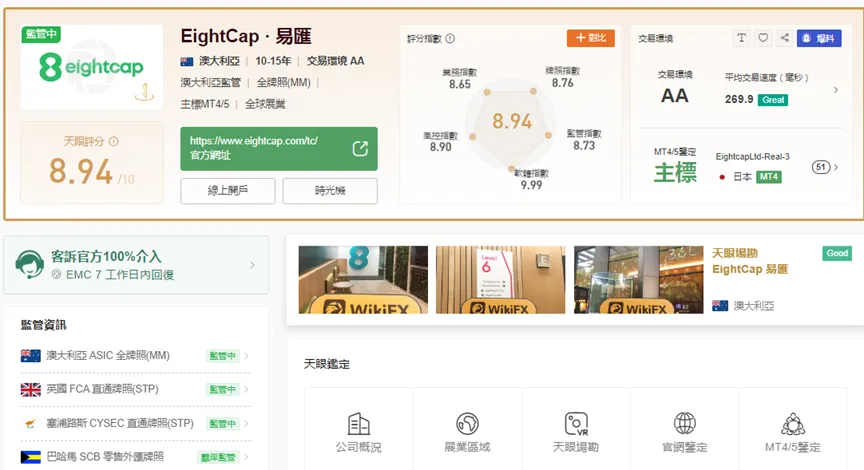Viewport: 864px width, 470px height.
Task: Open the 客訴官方100%介入 banner chevron
Action: 252,265
